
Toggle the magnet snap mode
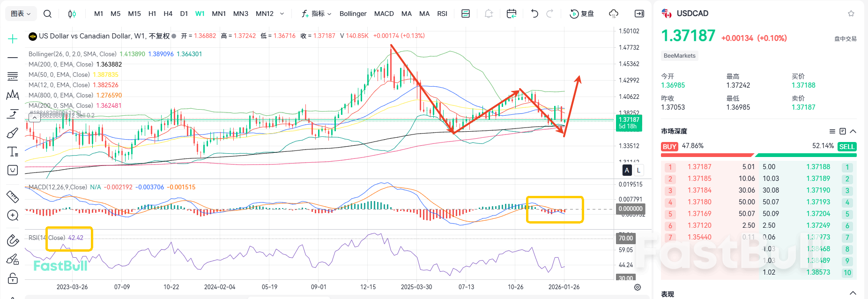tap(13, 241)
